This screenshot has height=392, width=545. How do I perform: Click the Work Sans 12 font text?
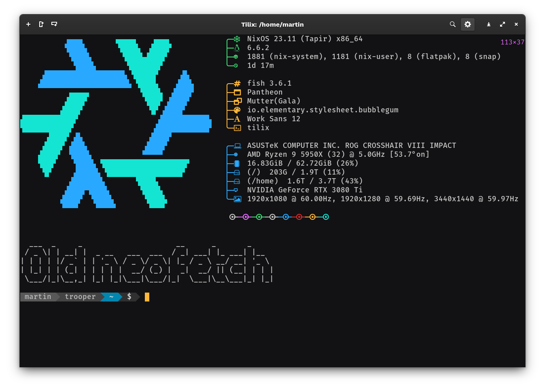tap(274, 119)
